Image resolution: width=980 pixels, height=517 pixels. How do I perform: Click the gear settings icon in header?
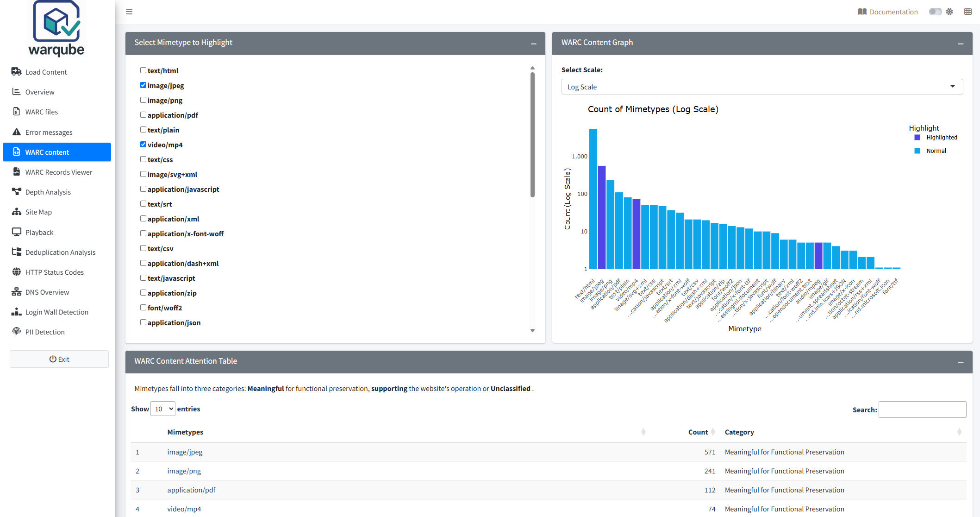(x=949, y=12)
